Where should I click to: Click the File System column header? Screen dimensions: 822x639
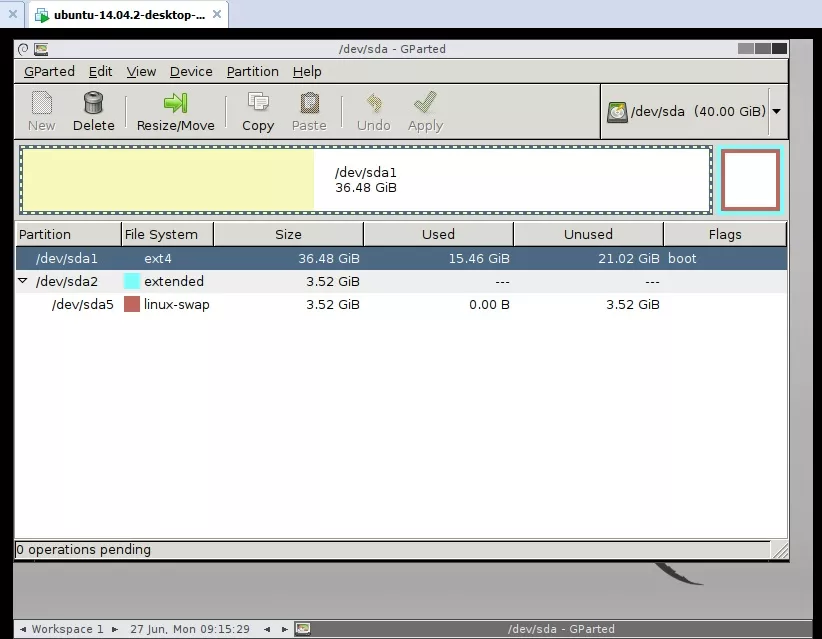[167, 234]
